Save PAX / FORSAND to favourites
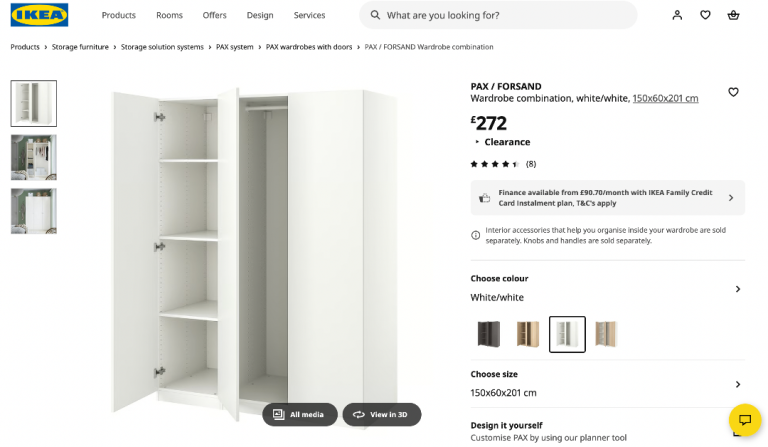 [x=733, y=92]
